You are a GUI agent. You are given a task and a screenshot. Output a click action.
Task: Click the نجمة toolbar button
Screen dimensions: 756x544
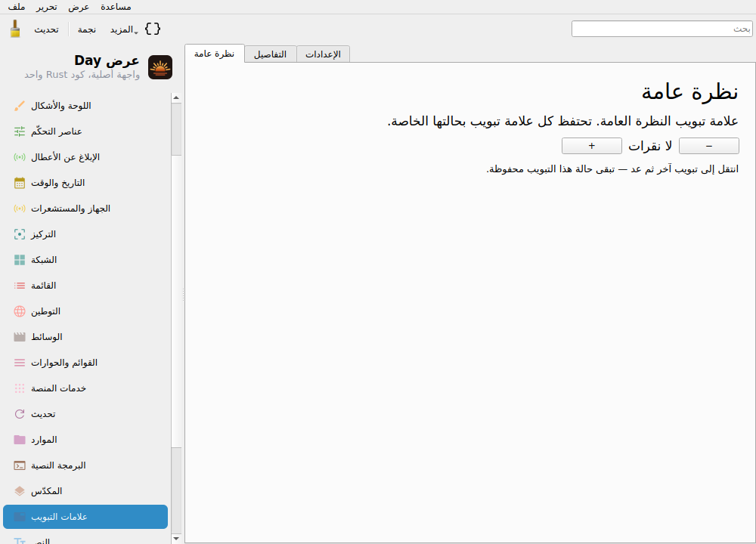pyautogui.click(x=87, y=29)
